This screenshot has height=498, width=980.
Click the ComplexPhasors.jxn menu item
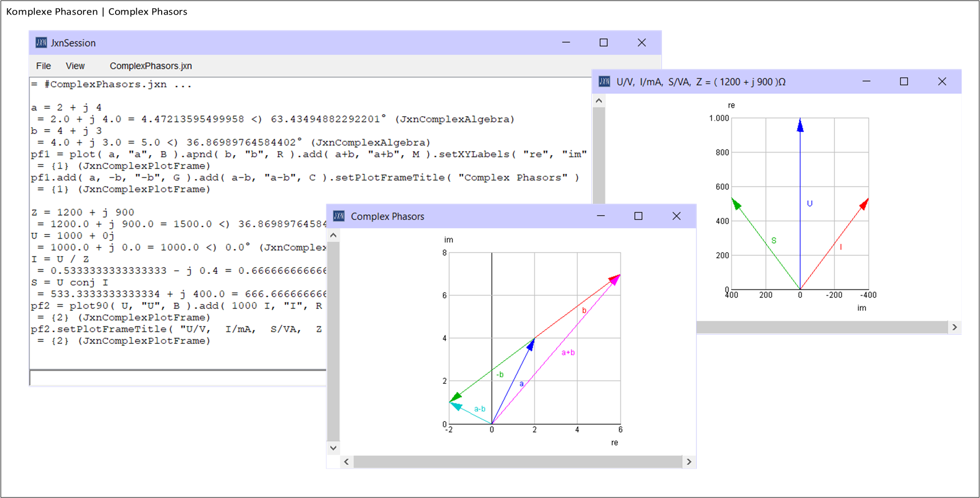151,66
